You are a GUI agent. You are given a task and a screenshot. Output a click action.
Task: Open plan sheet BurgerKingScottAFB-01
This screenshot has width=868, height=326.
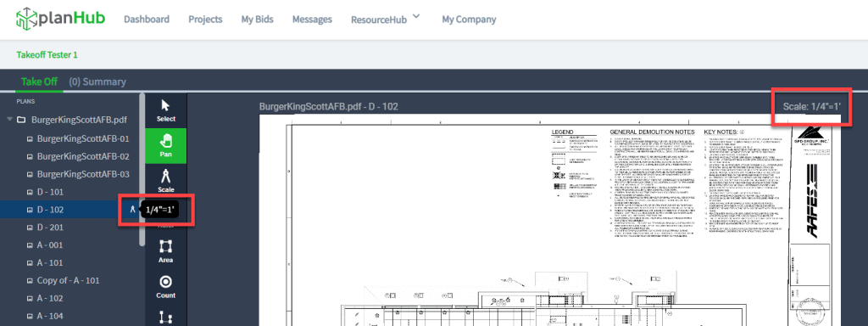coord(83,138)
